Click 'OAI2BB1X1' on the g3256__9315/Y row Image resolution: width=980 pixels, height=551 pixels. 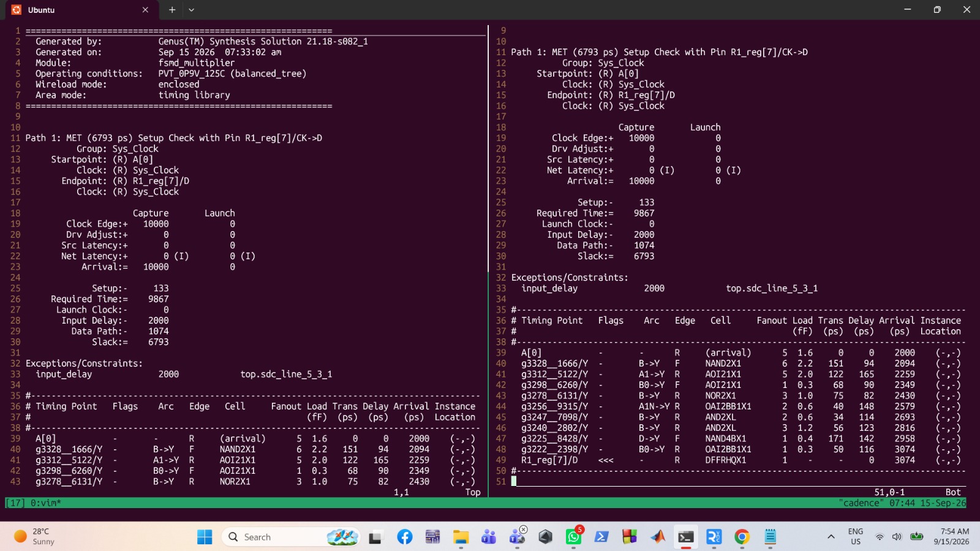coord(728,406)
